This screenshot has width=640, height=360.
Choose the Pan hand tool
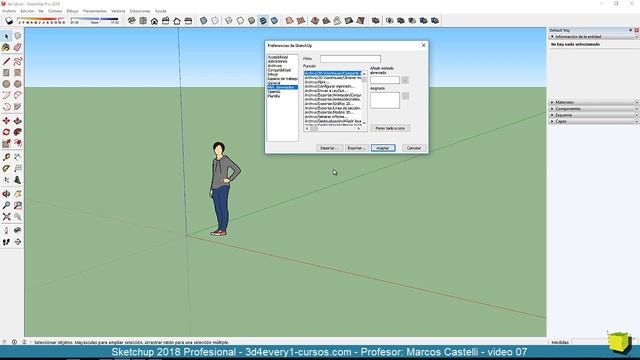click(x=18, y=194)
